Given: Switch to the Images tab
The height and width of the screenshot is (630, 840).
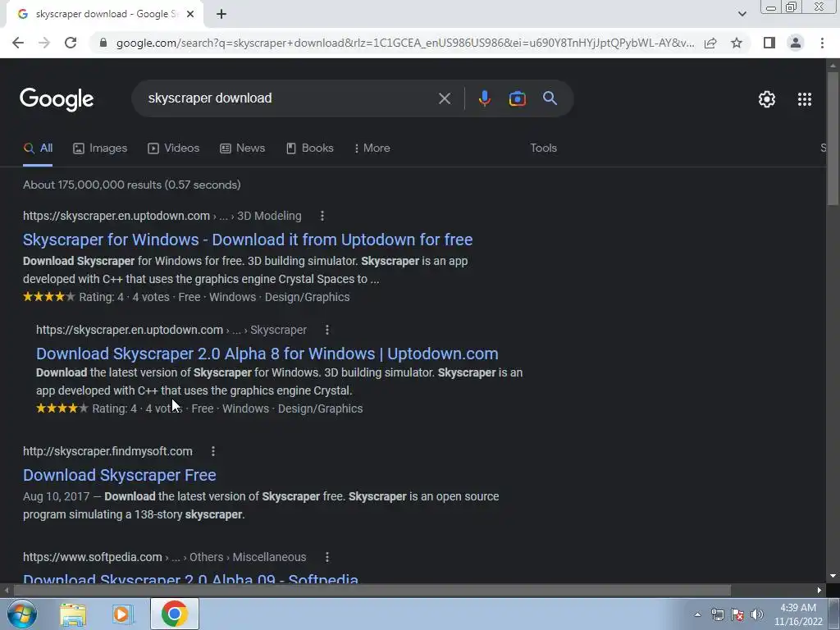Looking at the screenshot, I should [100, 148].
